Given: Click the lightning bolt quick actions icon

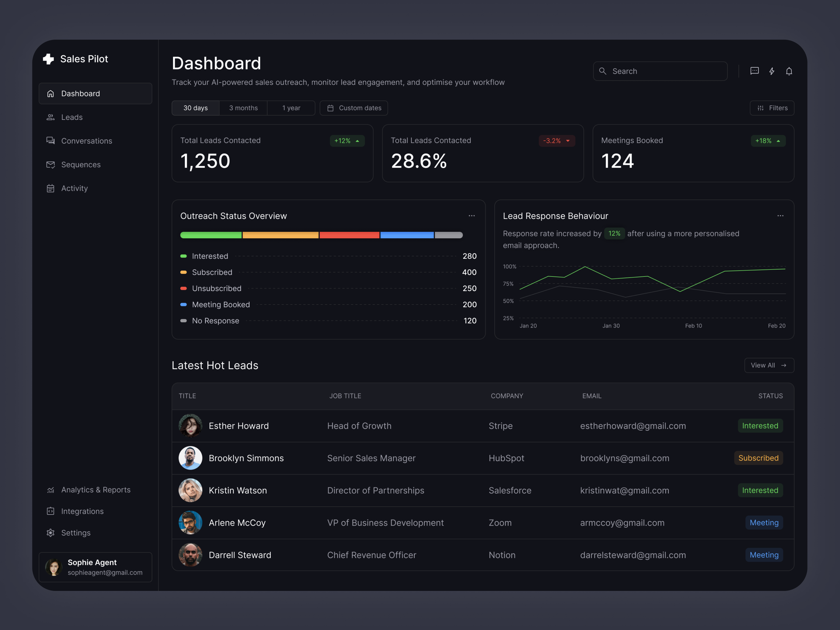Looking at the screenshot, I should point(772,71).
